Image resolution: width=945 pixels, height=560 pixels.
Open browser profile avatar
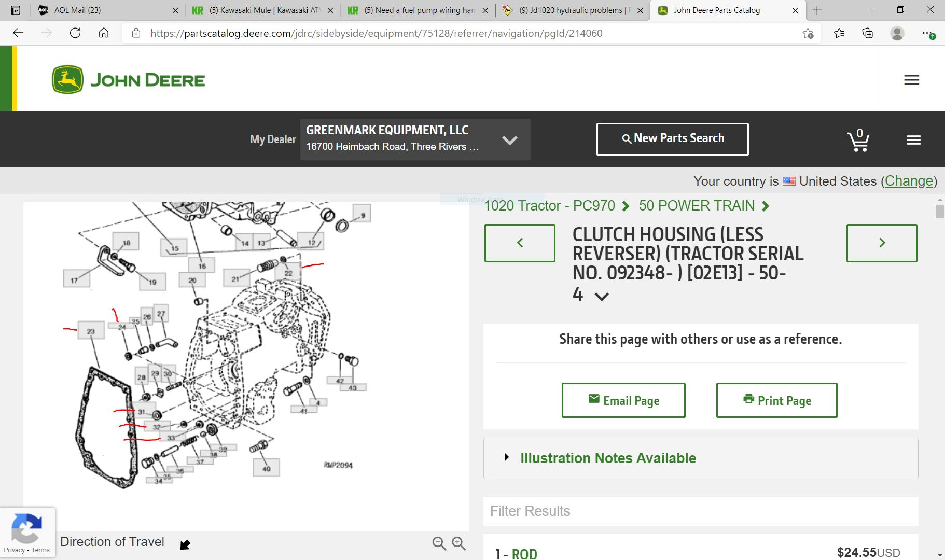pos(897,33)
